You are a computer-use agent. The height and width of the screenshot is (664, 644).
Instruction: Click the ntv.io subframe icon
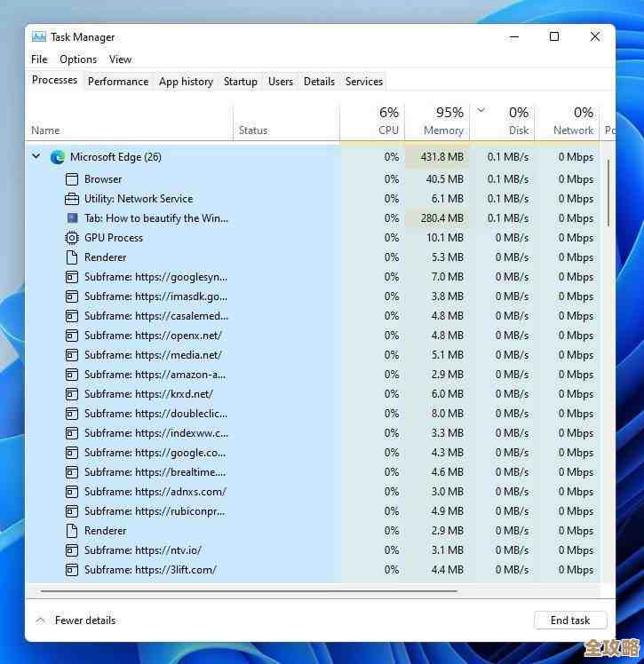(72, 550)
